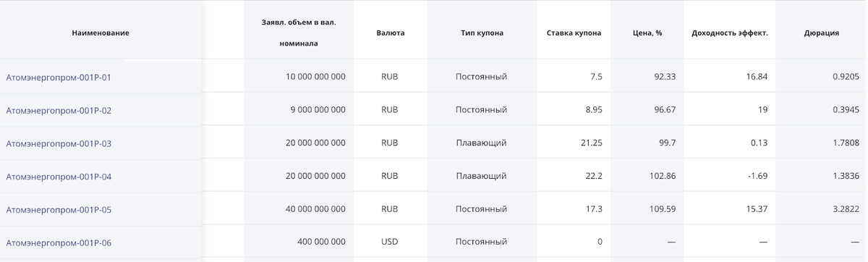Screen dimensions: 868x262
Task: Open the Атомэнергопром-001Р-05 bond link
Action: click(x=59, y=210)
